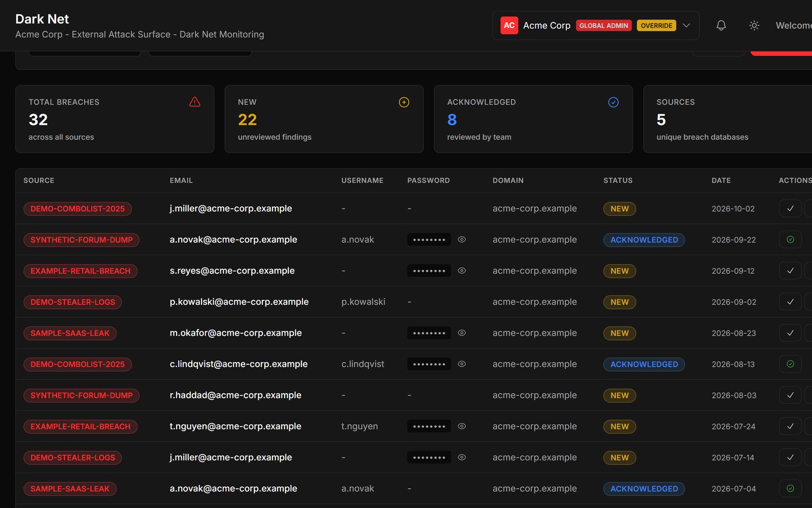Image resolution: width=812 pixels, height=508 pixels.
Task: Acknowledge the p.kowalski finding
Action: click(790, 302)
